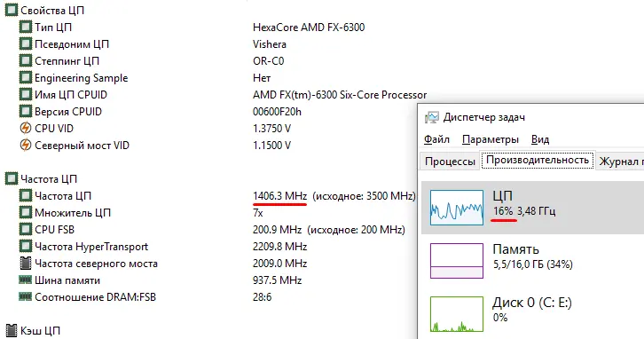
Task: Click the Множитель ЦП row icon
Action: 26,212
